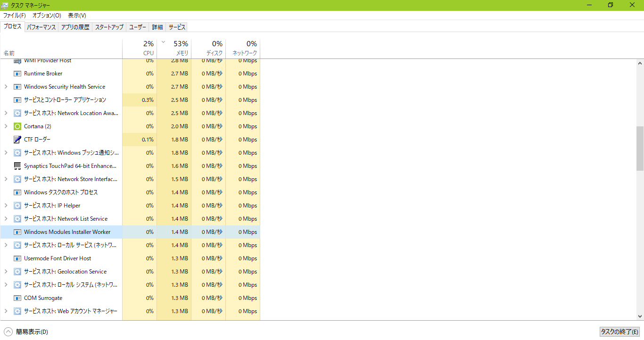Click the gear icon for Network List Service
644x340 pixels.
(17, 219)
